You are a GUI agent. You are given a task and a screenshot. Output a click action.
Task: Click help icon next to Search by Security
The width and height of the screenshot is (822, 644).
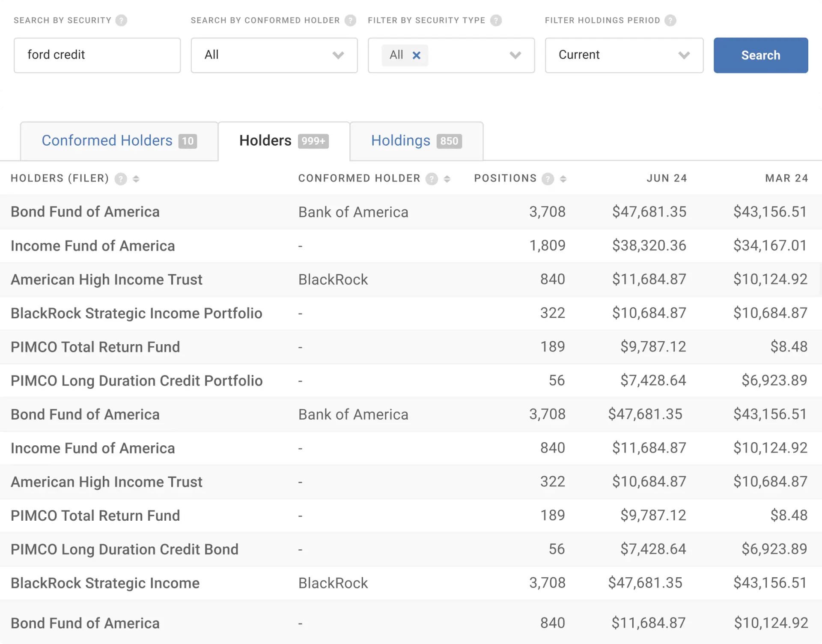point(121,20)
